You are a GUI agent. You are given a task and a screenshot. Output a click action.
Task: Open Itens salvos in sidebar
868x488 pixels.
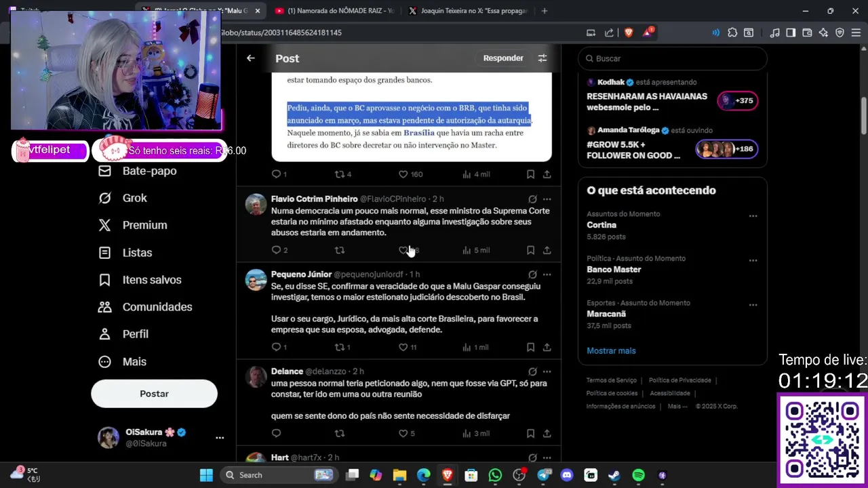(x=140, y=279)
